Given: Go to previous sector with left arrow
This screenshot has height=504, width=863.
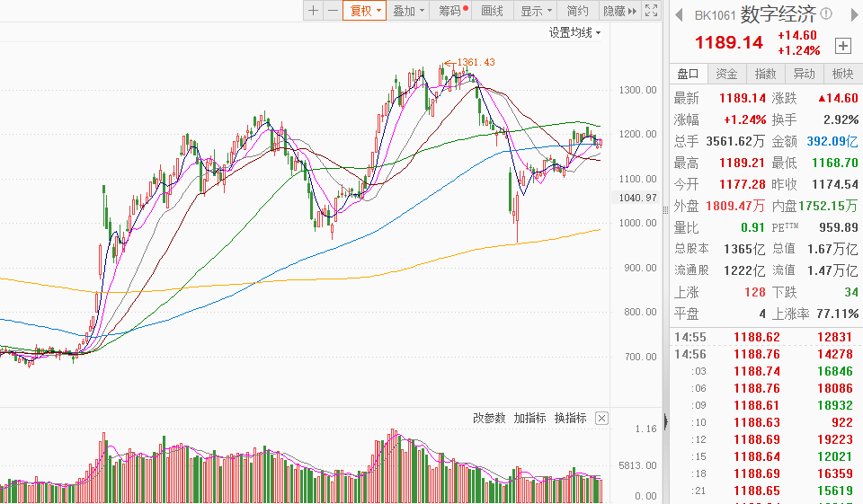Looking at the screenshot, I should click(x=679, y=14).
